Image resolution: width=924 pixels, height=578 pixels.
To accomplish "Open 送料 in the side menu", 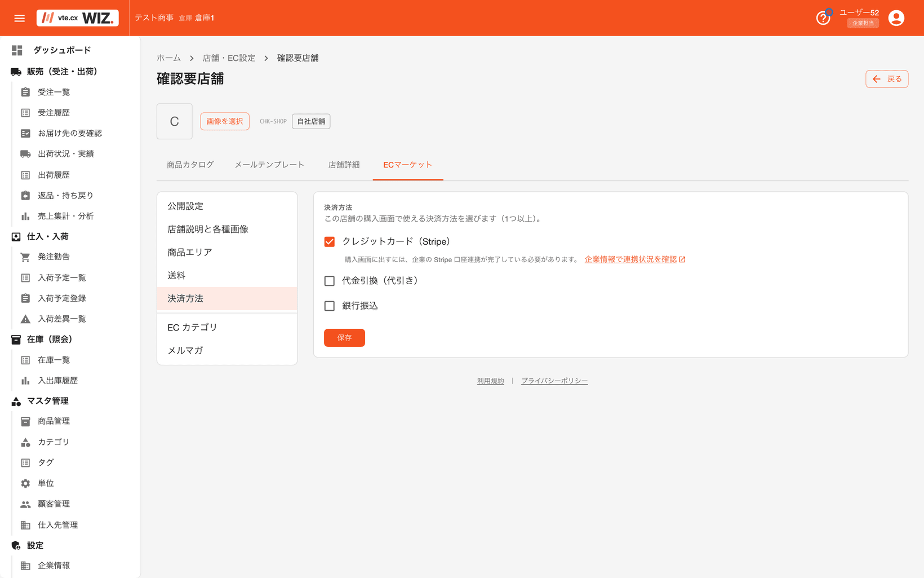I will pos(227,276).
